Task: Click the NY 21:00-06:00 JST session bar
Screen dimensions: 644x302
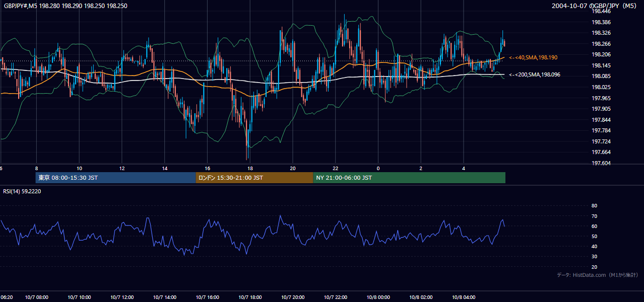Action: pos(409,178)
